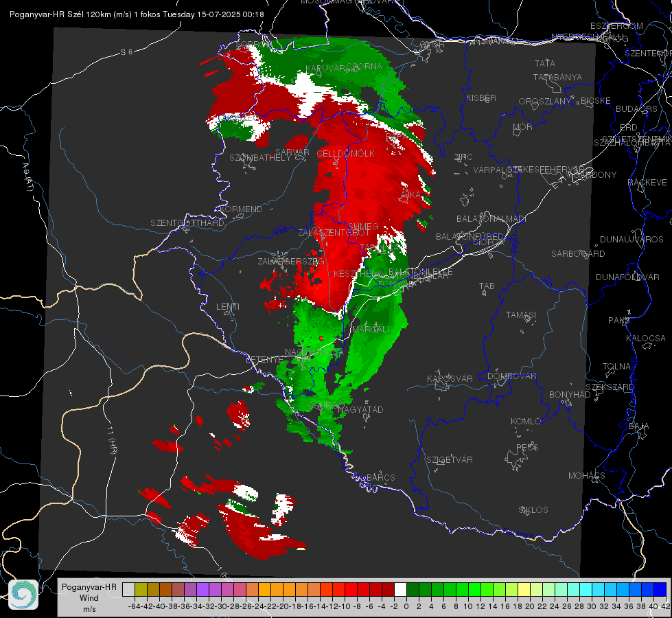
Task: Click the MOHACS city label
Action: coord(587,476)
